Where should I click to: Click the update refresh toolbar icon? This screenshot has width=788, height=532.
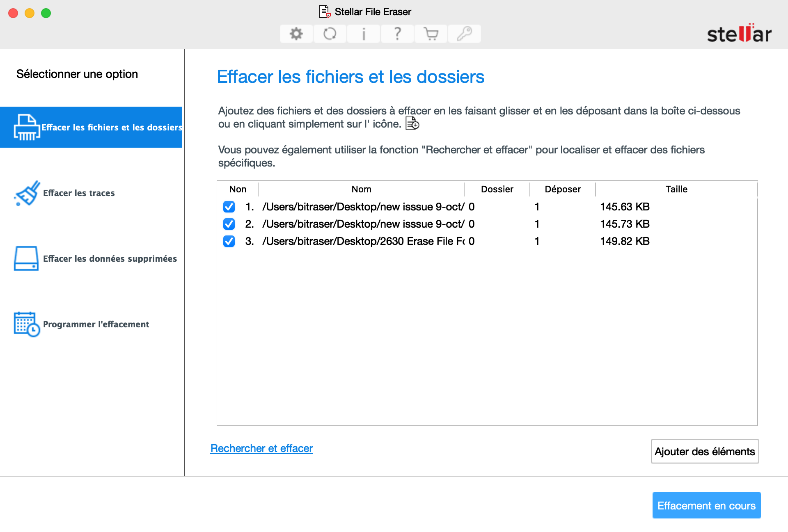tap(330, 34)
